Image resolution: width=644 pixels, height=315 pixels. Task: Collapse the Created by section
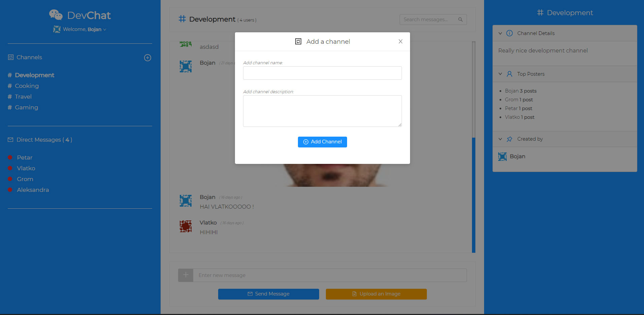tap(500, 139)
